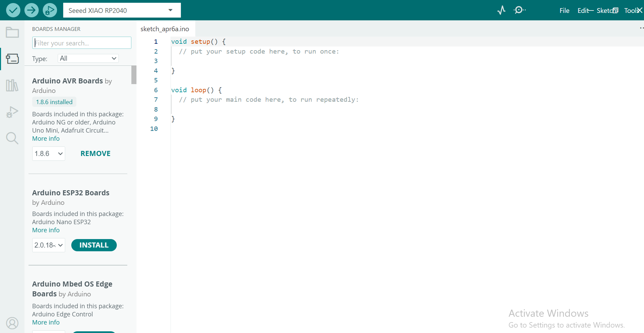Click line number 10 in the gutter
The height and width of the screenshot is (333, 644).
pyautogui.click(x=154, y=129)
